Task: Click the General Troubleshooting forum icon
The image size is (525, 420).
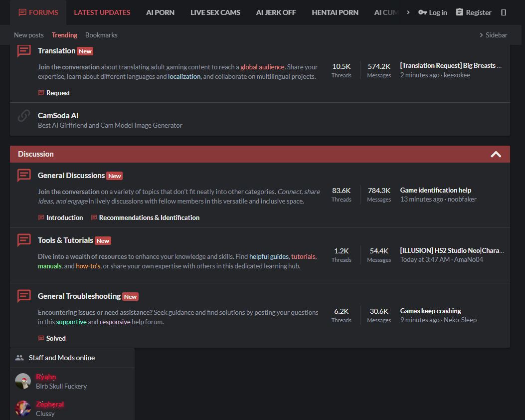Action: (24, 296)
